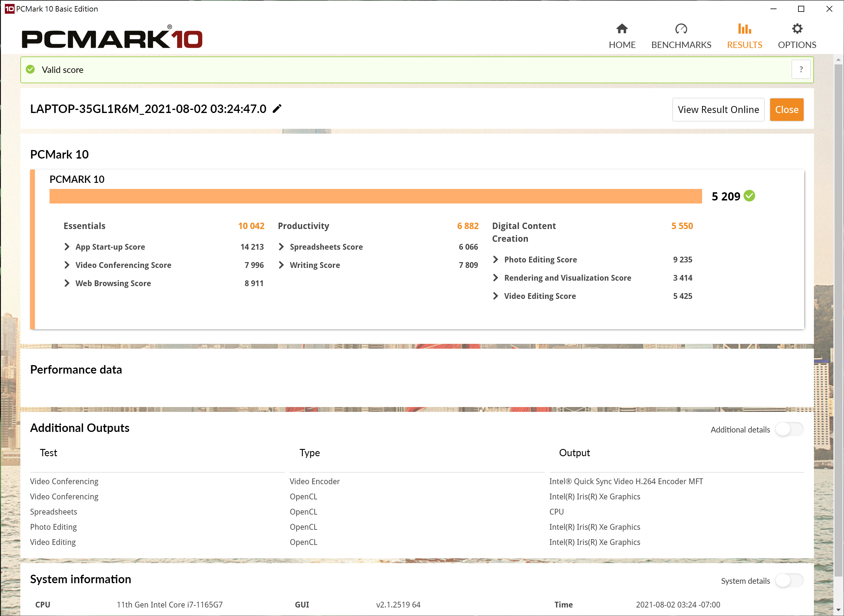
Task: Click the question mark help icon
Action: coord(801,70)
